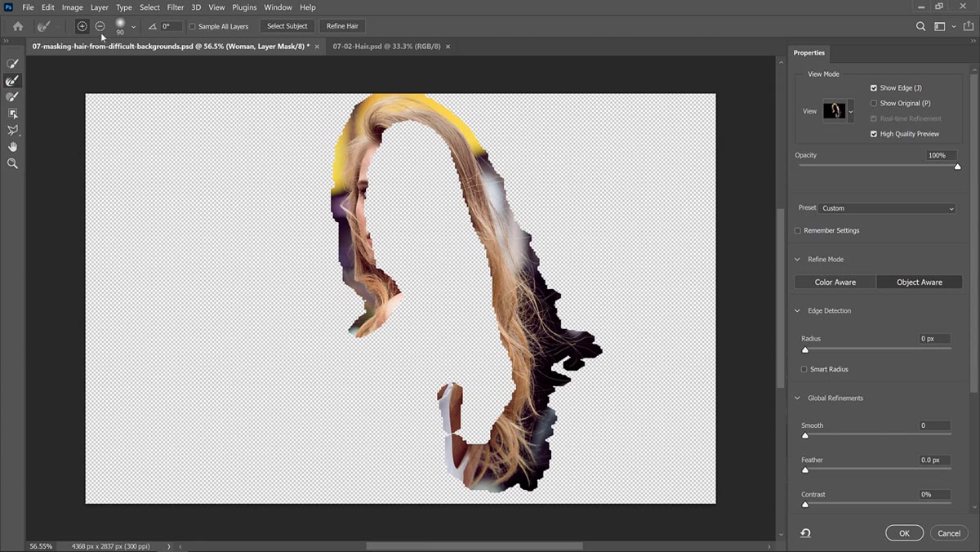Select the Zoom tool
The width and height of the screenshot is (980, 552).
pyautogui.click(x=12, y=163)
